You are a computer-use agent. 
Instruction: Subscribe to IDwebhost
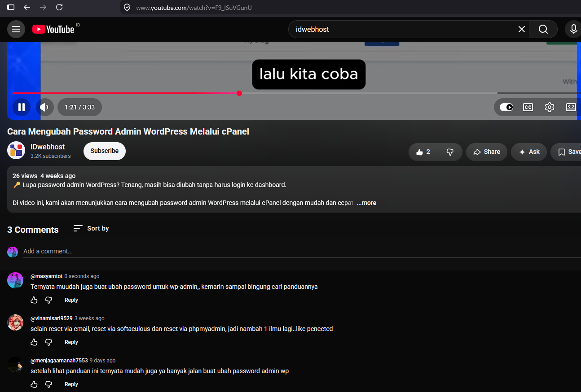tap(105, 151)
